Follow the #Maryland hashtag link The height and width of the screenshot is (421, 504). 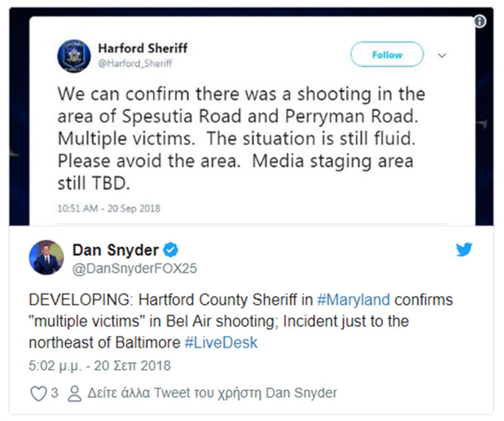[x=353, y=300]
